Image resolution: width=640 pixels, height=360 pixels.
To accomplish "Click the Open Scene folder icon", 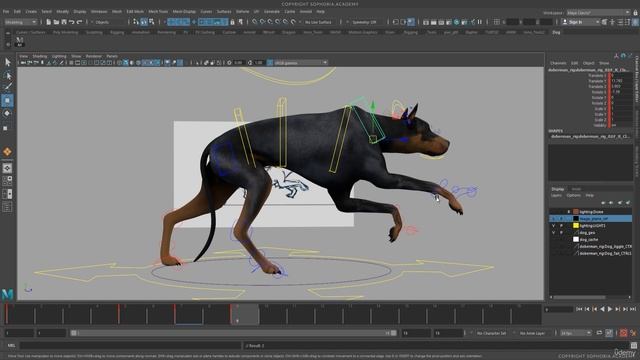I will point(56,22).
